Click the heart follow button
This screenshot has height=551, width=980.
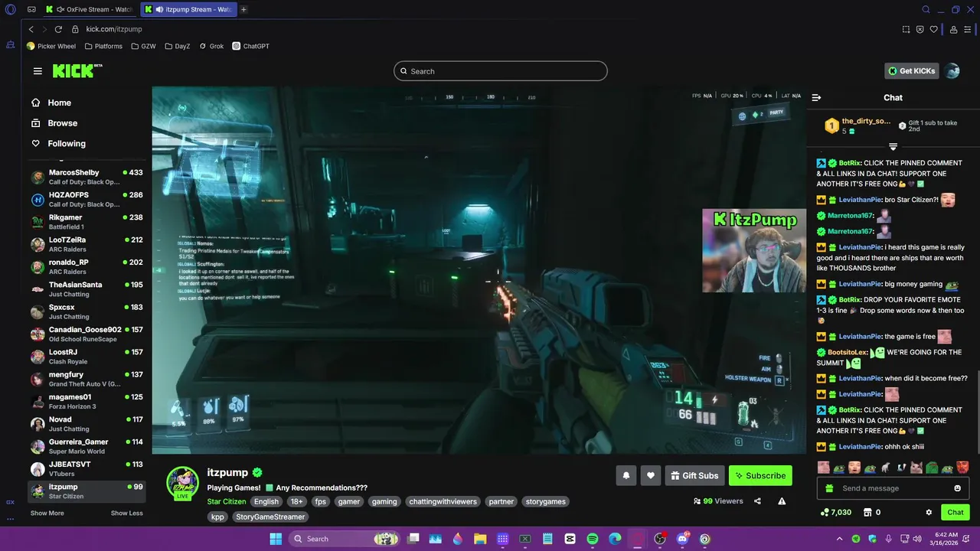click(x=650, y=475)
